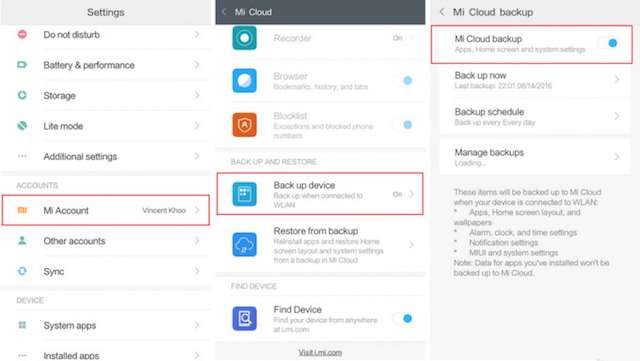Tap the Lite mode label
The width and height of the screenshot is (640, 361).
pos(63,126)
